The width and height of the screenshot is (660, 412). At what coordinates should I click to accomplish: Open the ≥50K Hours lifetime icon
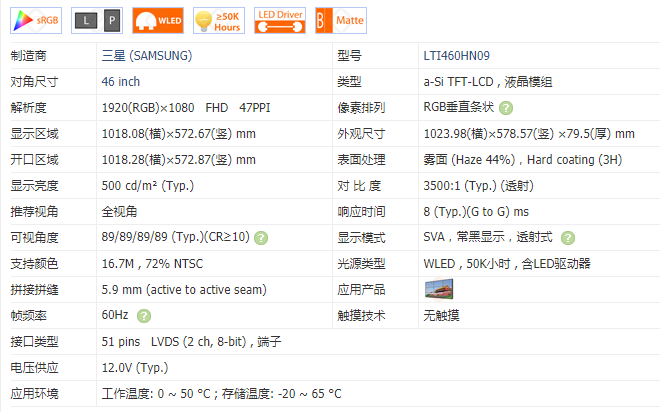point(217,20)
